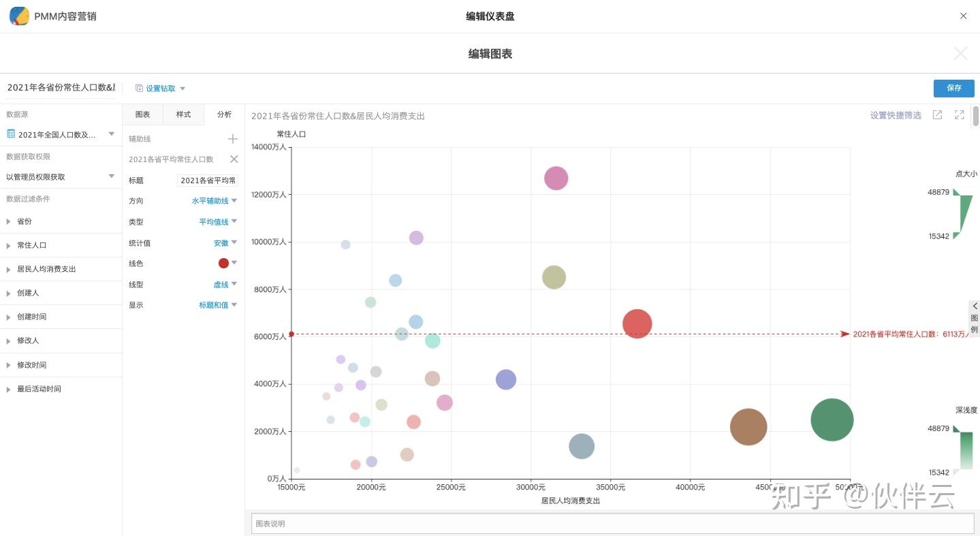Switch to the 样式 tab
980x536 pixels.
[x=183, y=114]
